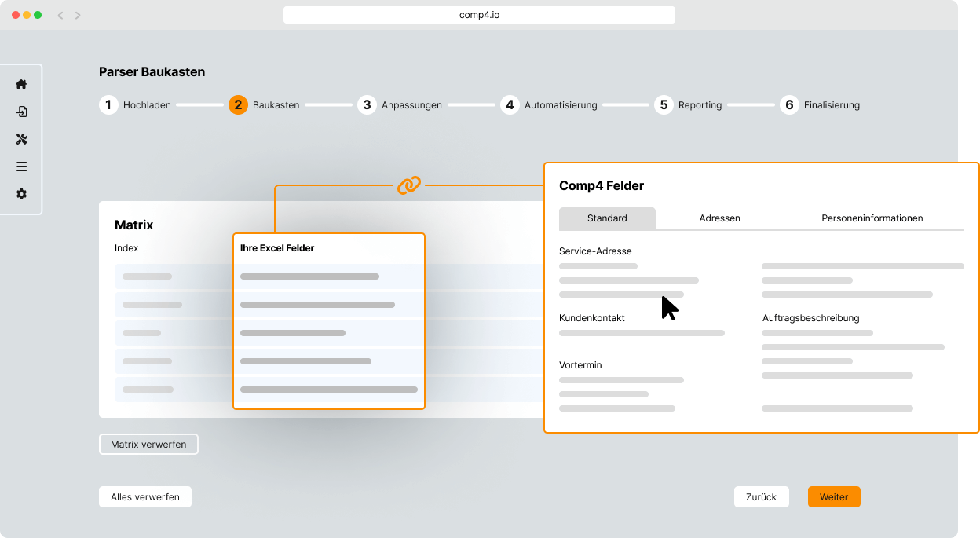Open settings gear icon in sidebar
Image resolution: width=980 pixels, height=538 pixels.
(x=21, y=194)
